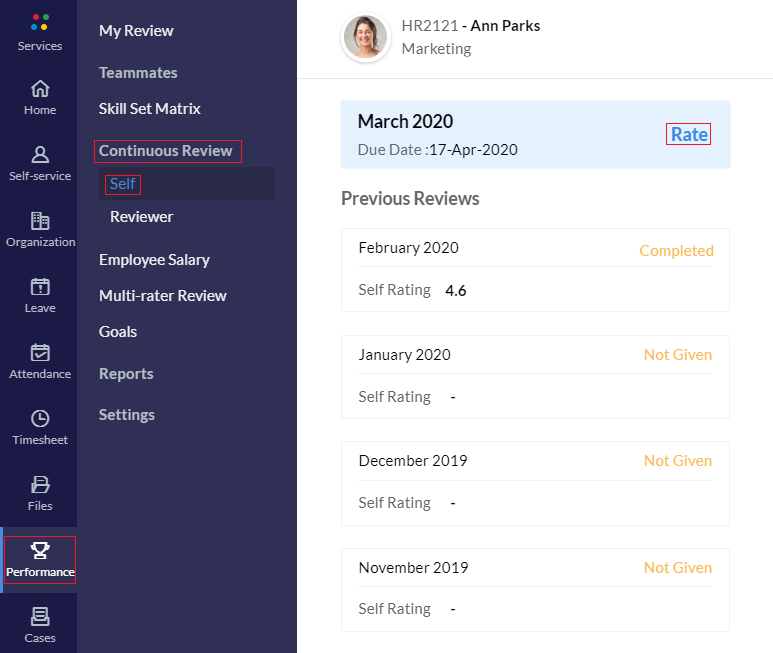Click the Marketing department label
The width and height of the screenshot is (773, 653).
(x=436, y=49)
